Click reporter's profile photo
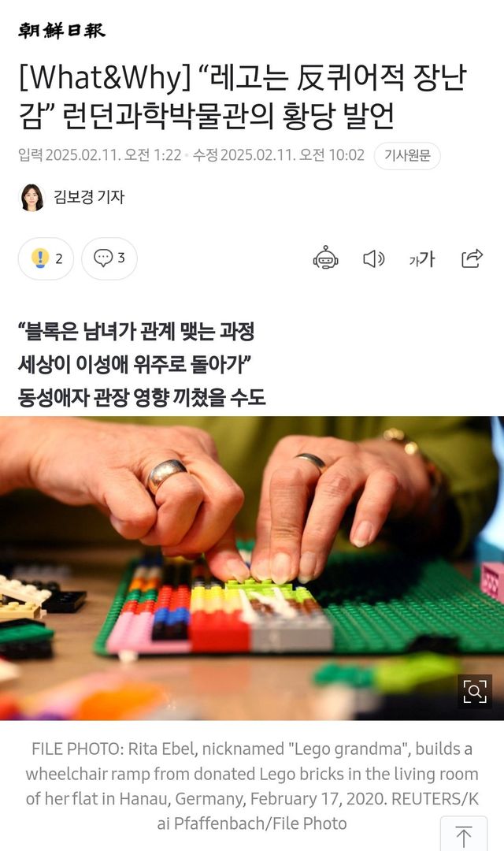504x851 pixels. [32, 197]
